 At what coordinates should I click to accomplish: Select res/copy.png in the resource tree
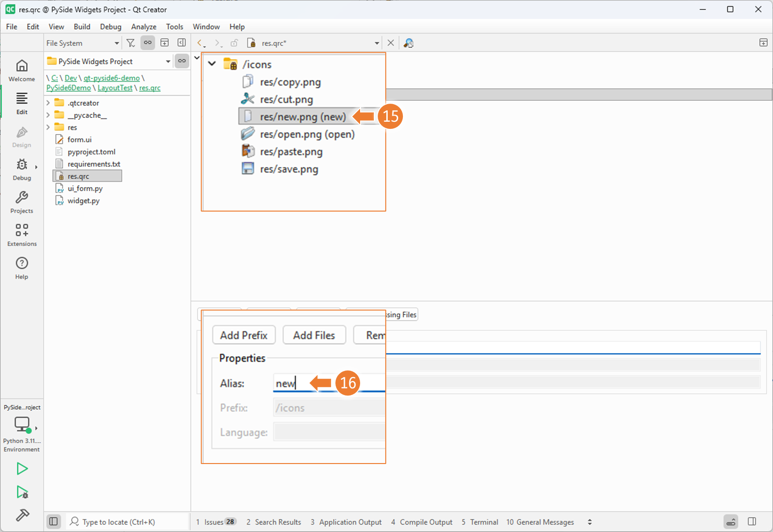coord(290,82)
